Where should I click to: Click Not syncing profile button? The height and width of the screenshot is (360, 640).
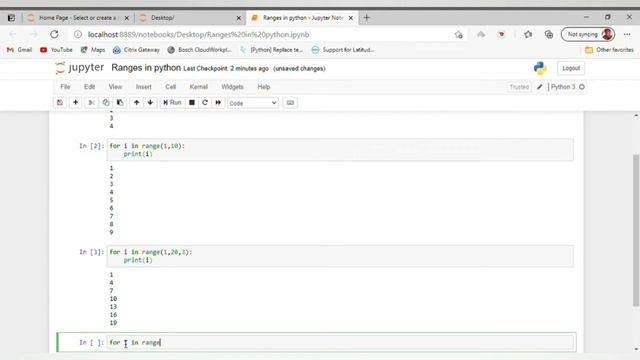588,34
